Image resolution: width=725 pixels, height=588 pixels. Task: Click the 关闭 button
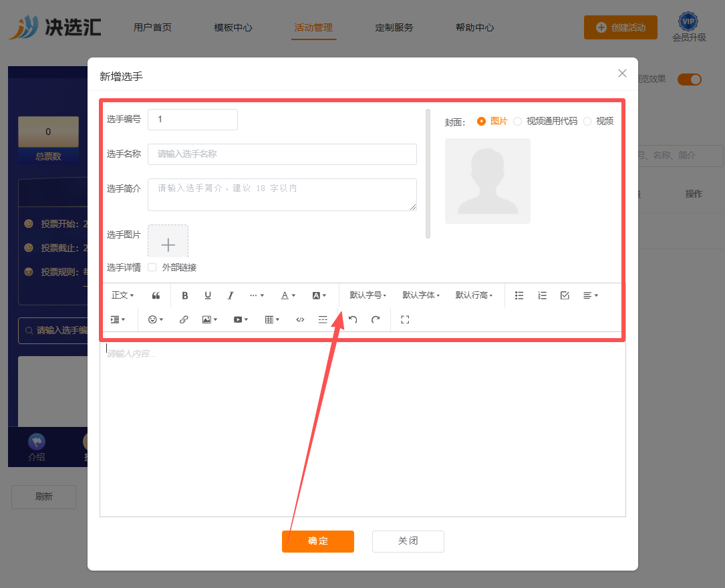coord(408,541)
